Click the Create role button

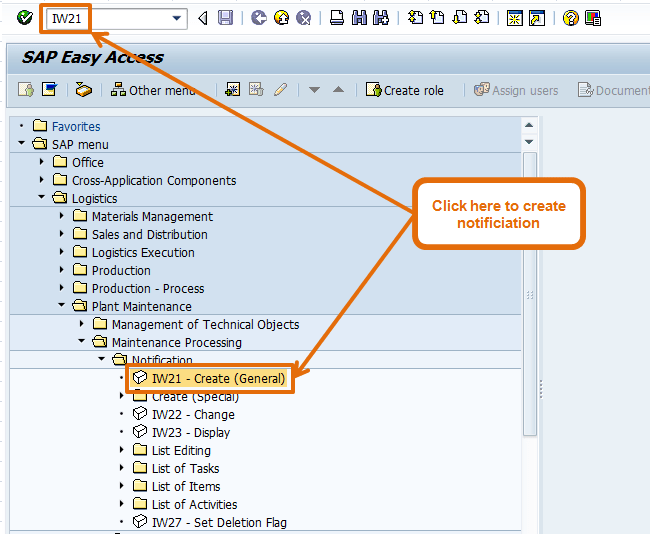(405, 90)
